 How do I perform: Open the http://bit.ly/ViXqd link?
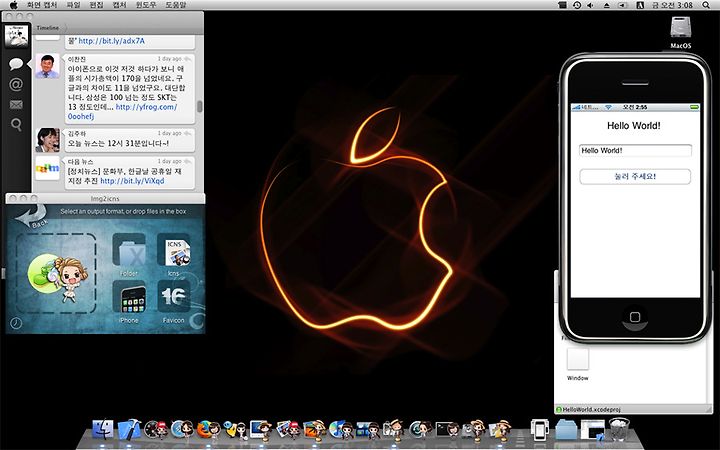pos(132,181)
